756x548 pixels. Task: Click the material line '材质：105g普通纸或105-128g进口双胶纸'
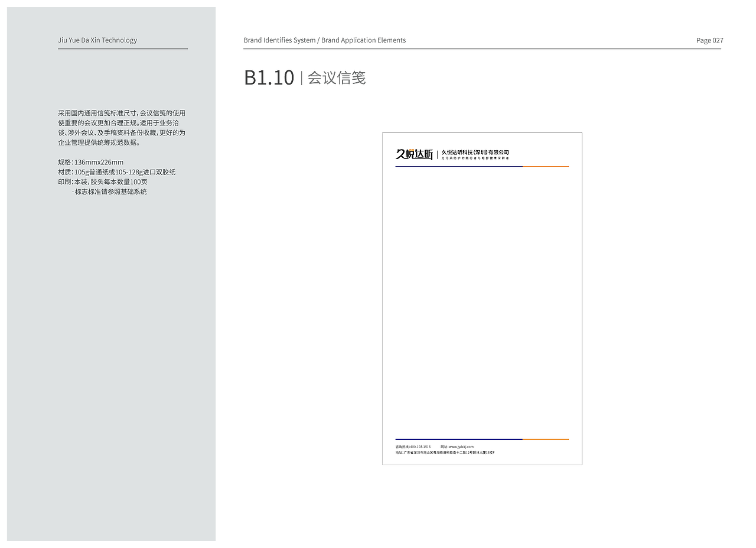tap(117, 172)
